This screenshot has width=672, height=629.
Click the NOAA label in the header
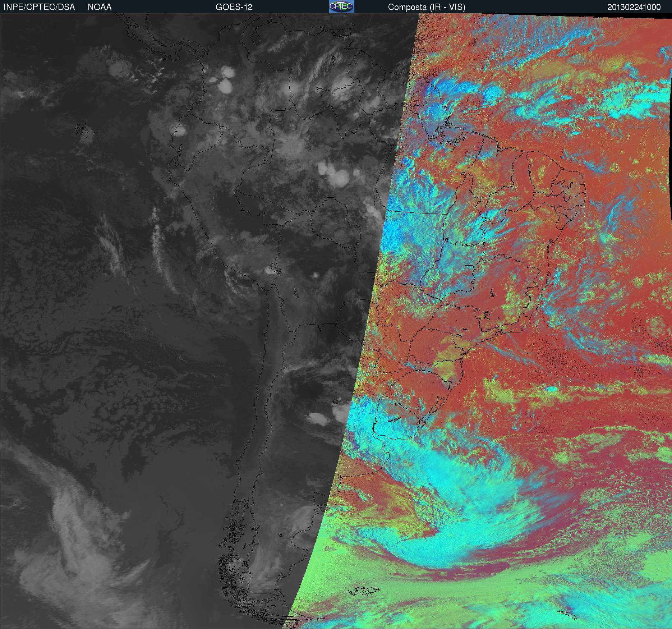tap(100, 7)
